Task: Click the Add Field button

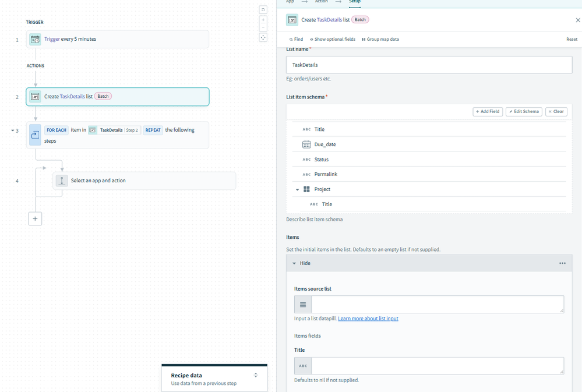Action: point(488,111)
